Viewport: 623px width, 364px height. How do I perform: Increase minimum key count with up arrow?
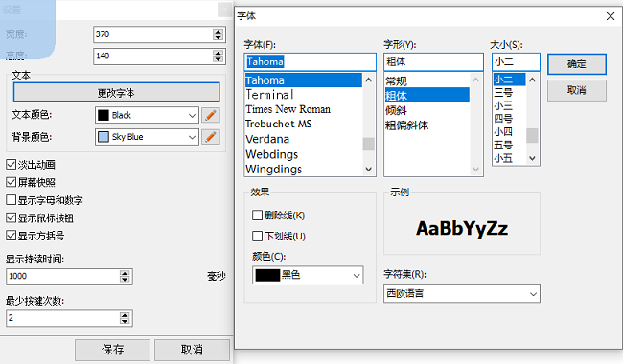point(125,315)
